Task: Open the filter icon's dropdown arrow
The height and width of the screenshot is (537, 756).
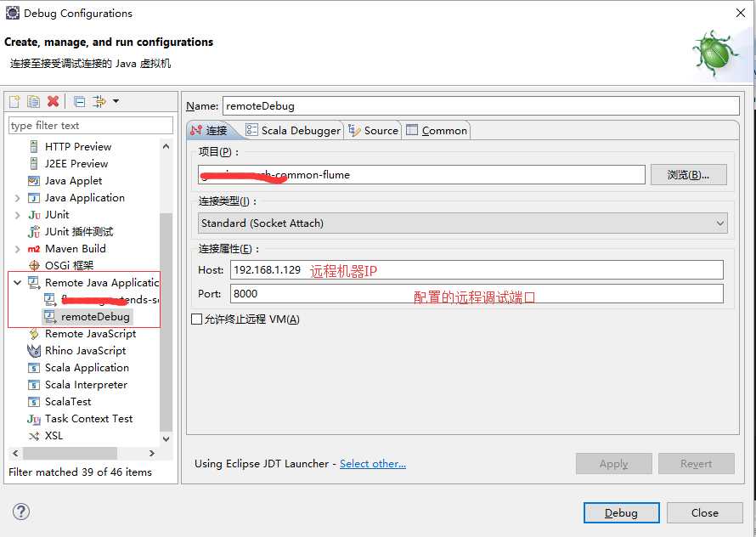Action: (116, 101)
